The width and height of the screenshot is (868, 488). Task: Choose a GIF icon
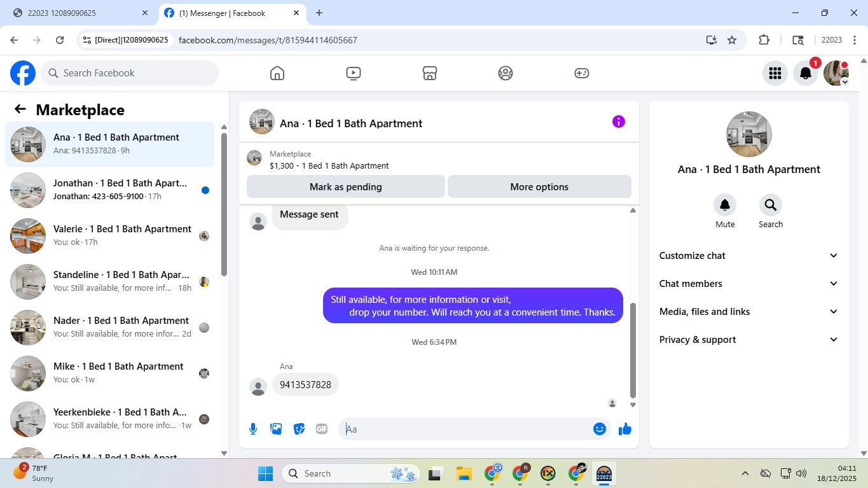coord(322,429)
